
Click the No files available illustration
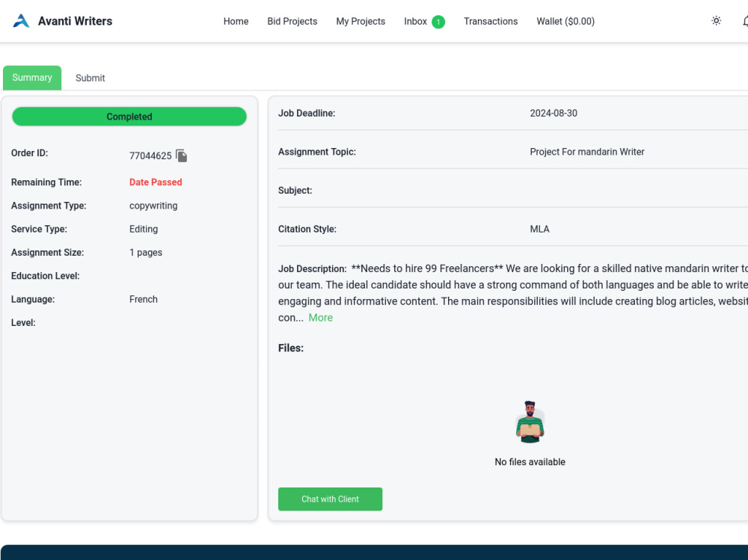[530, 422]
